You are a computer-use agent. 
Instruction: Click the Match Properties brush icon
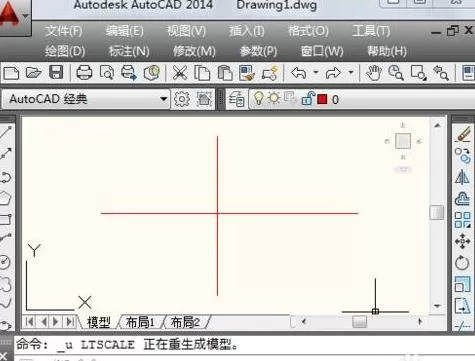pyautogui.click(x=247, y=73)
